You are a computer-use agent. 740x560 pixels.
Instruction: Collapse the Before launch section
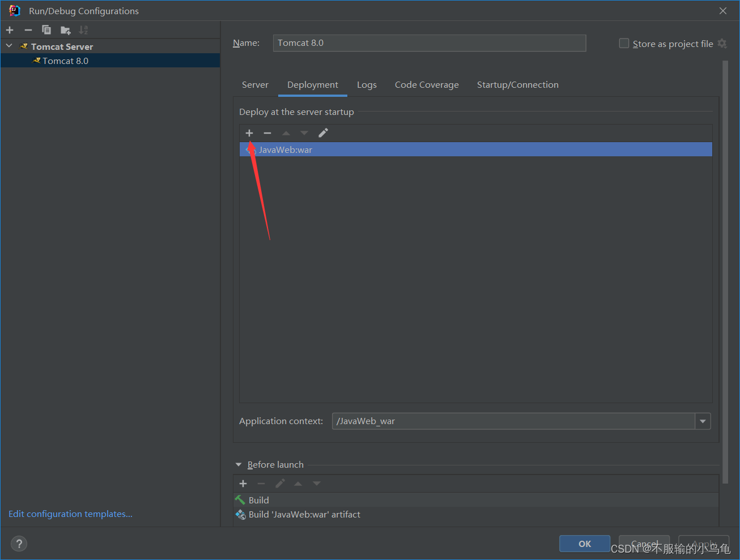click(239, 464)
